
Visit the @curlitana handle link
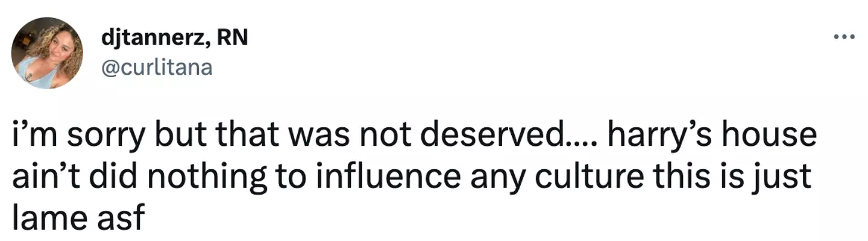159,66
